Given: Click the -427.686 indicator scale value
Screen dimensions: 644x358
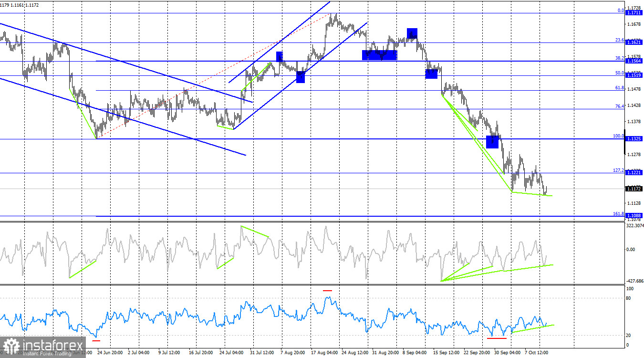Looking at the screenshot, I should 634,281.
